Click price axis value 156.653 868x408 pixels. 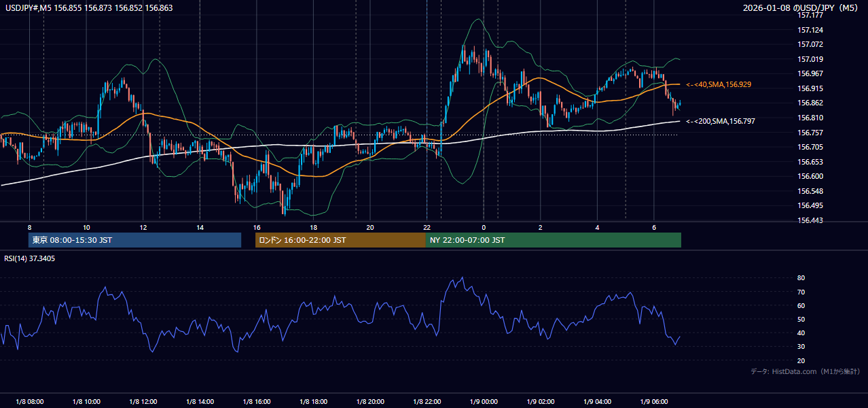tap(810, 162)
